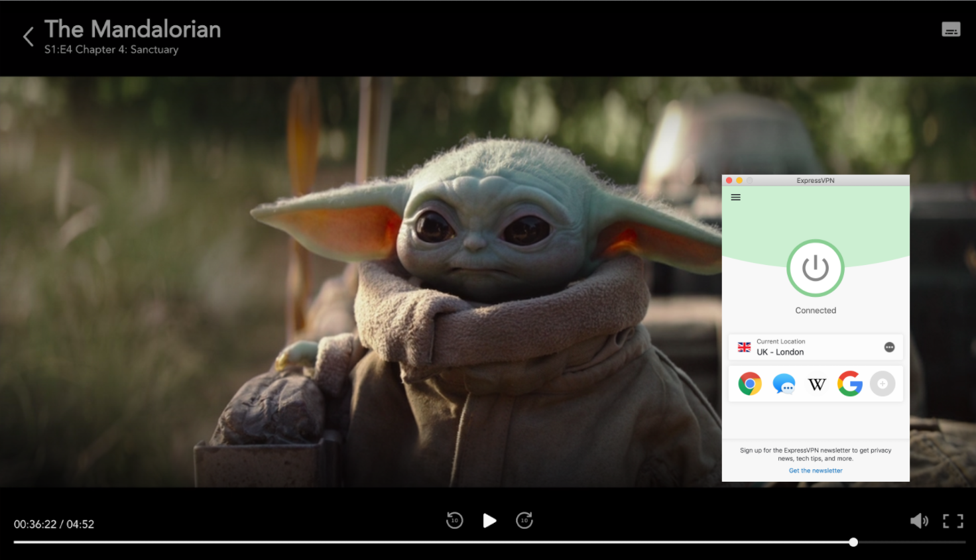
Task: Rewind 10 seconds
Action: [x=455, y=520]
